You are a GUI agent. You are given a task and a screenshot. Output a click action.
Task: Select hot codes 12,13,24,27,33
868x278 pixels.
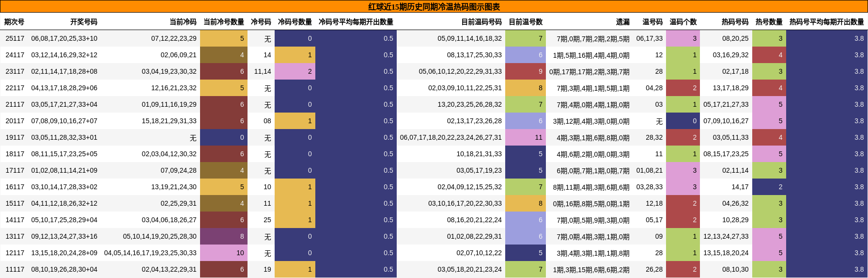(726, 236)
